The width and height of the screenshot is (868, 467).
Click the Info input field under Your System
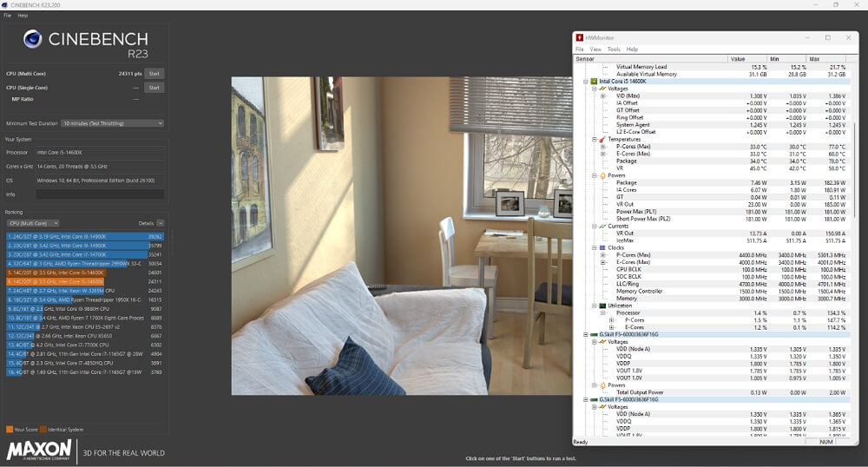(x=99, y=194)
